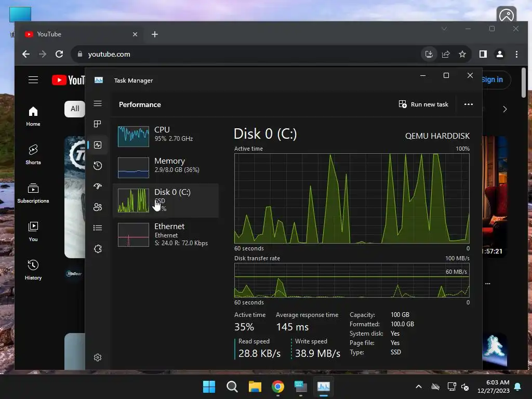Screen dimensions: 532x399
Task: Click the Disk transfer rate graph
Action: click(x=352, y=280)
